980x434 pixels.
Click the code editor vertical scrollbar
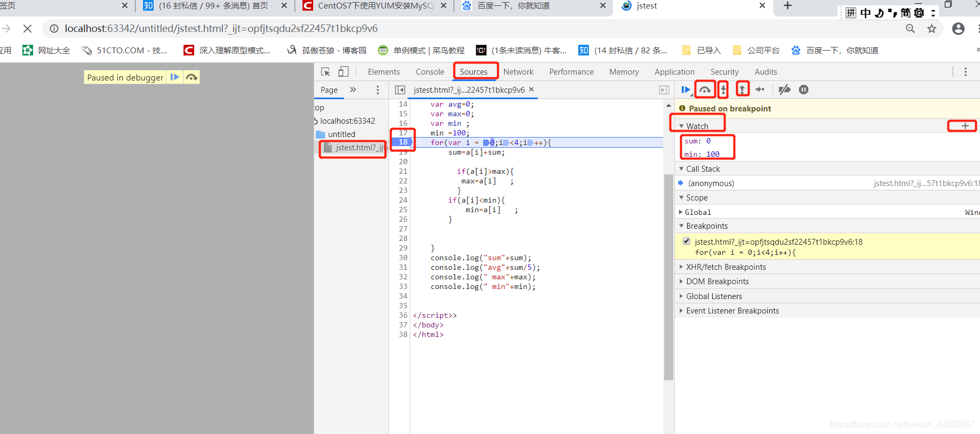(668, 277)
